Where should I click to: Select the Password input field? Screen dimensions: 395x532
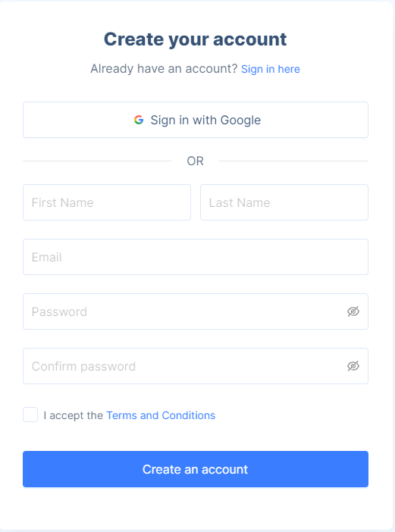[196, 311]
